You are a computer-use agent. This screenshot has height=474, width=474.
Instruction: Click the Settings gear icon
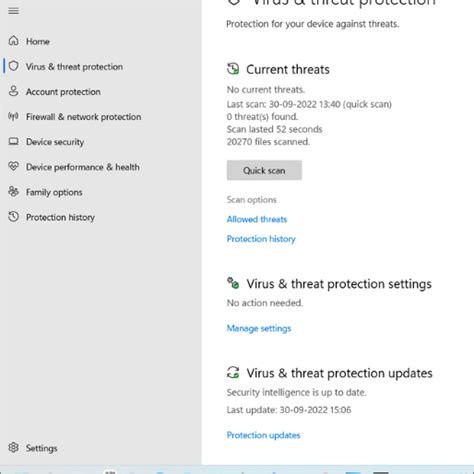pos(13,447)
